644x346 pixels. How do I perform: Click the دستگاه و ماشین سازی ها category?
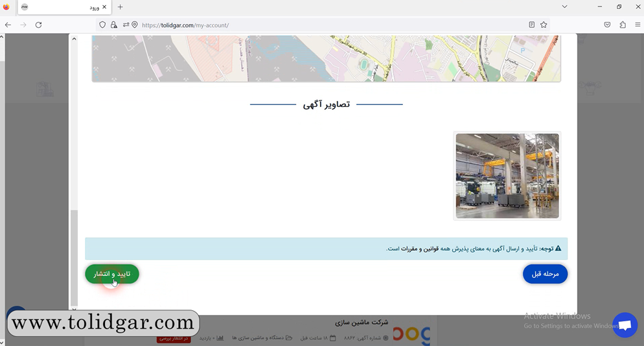coord(258,338)
